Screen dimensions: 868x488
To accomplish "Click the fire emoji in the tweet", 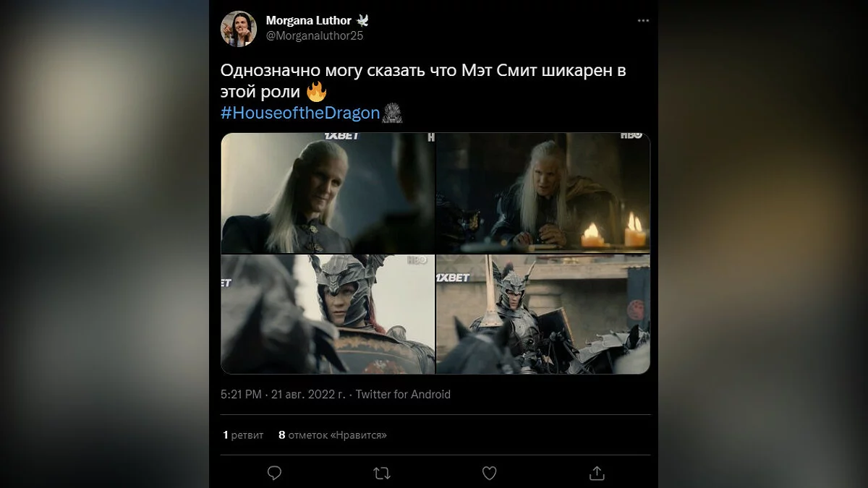I will point(317,93).
